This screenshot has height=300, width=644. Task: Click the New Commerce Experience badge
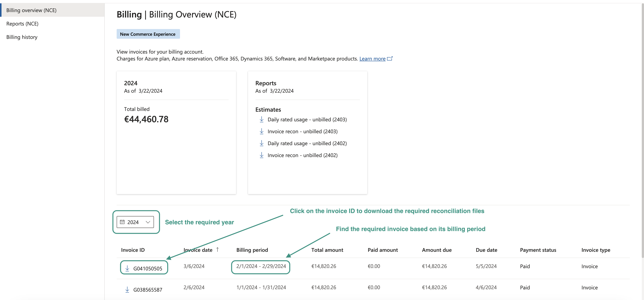148,34
